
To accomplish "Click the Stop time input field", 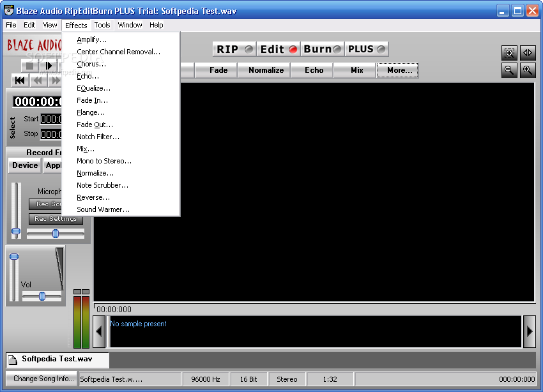I will click(51, 134).
